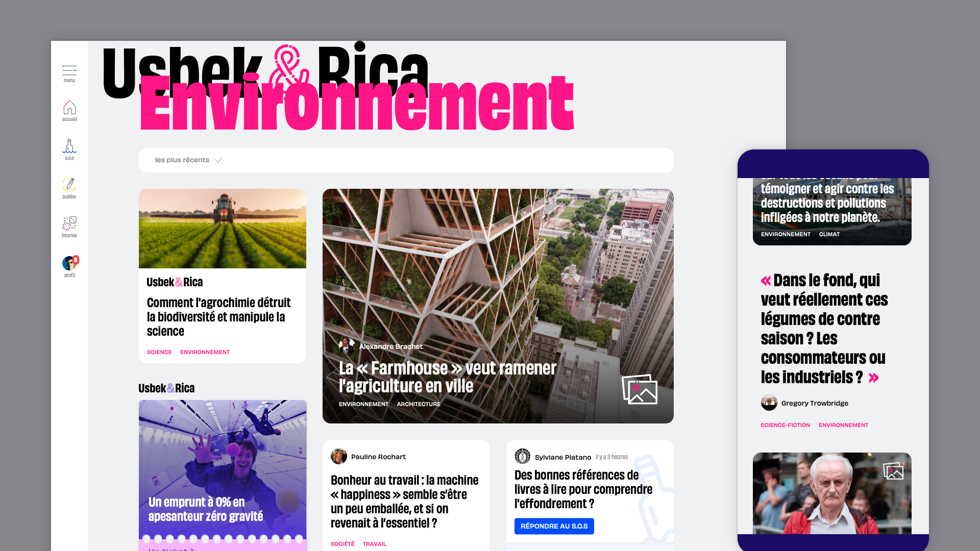The height and width of the screenshot is (551, 980).
Task: Select the SCIENCE tag on agrochimie card
Action: coord(159,352)
